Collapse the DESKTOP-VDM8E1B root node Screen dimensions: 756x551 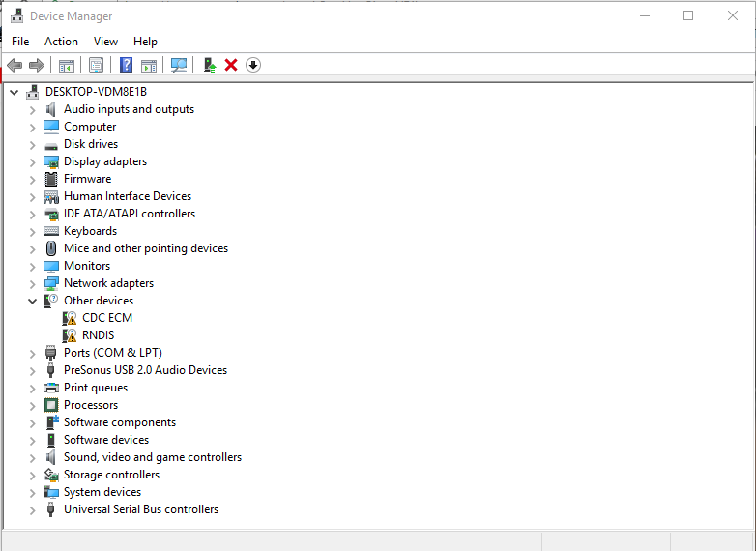(x=14, y=92)
